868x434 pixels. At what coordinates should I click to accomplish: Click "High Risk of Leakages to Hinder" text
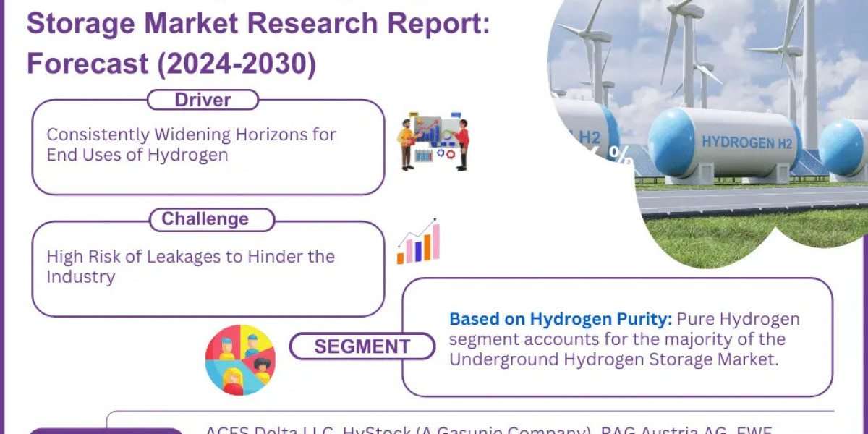pyautogui.click(x=190, y=266)
